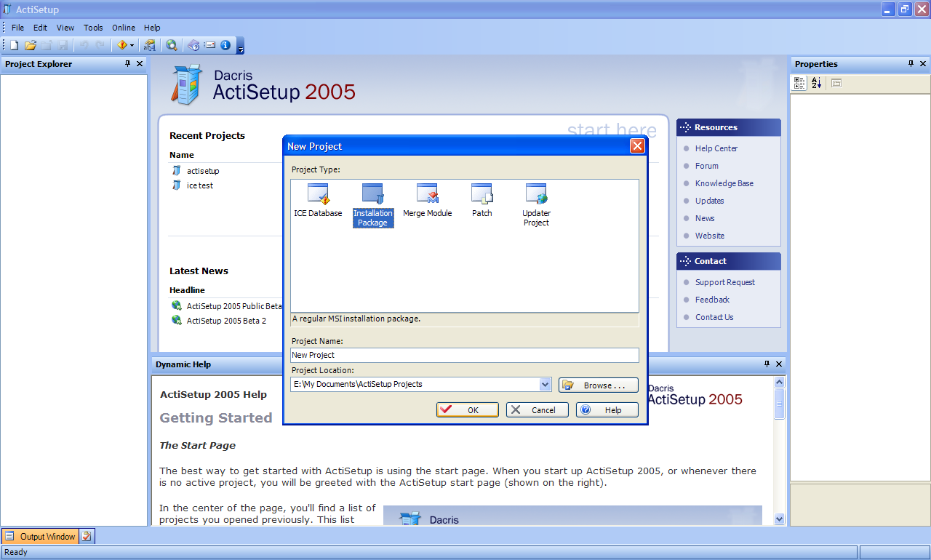Open the Forum link
The image size is (931, 560).
pyautogui.click(x=707, y=166)
